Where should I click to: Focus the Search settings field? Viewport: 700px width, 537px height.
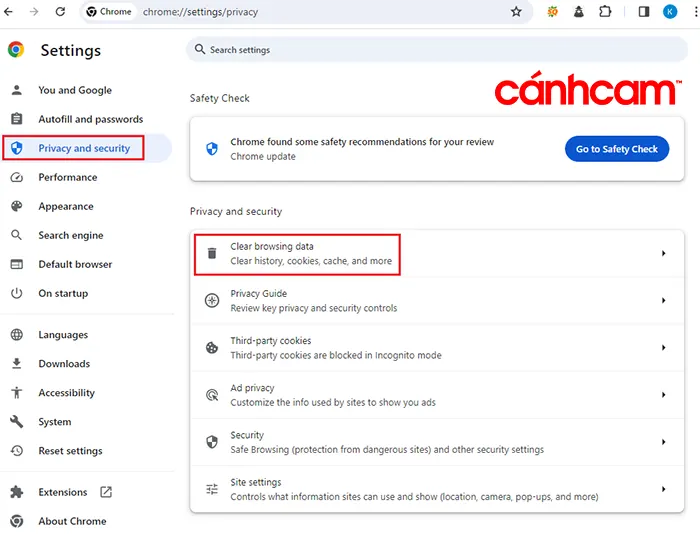[437, 50]
